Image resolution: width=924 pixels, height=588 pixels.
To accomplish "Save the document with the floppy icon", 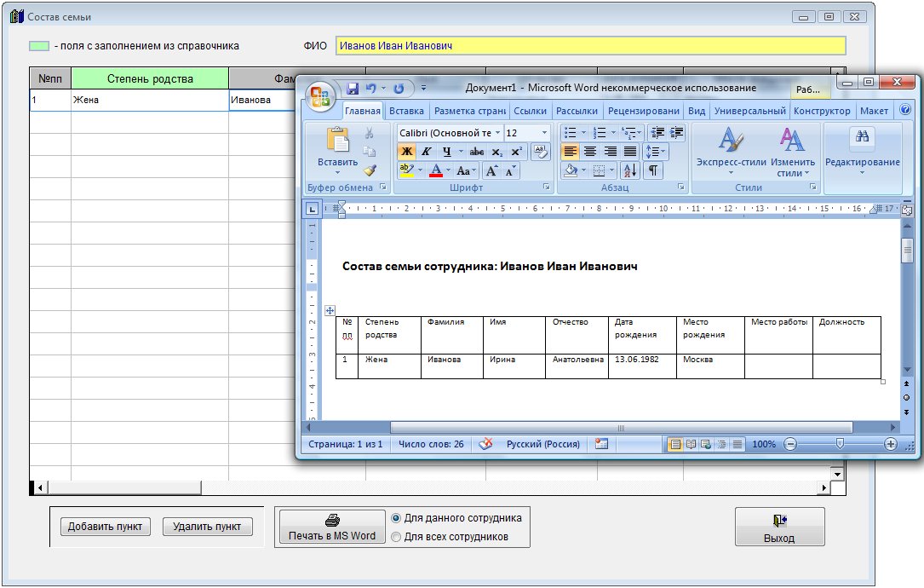I will 352,88.
